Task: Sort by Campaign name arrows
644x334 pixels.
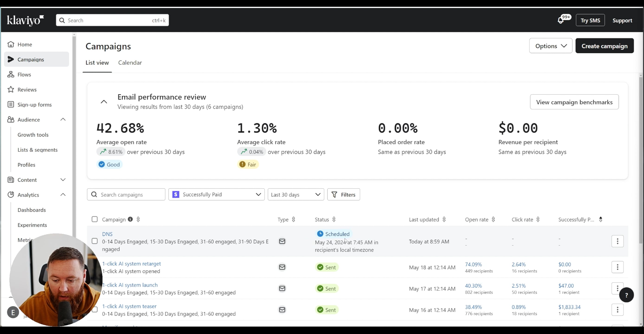Action: click(138, 219)
